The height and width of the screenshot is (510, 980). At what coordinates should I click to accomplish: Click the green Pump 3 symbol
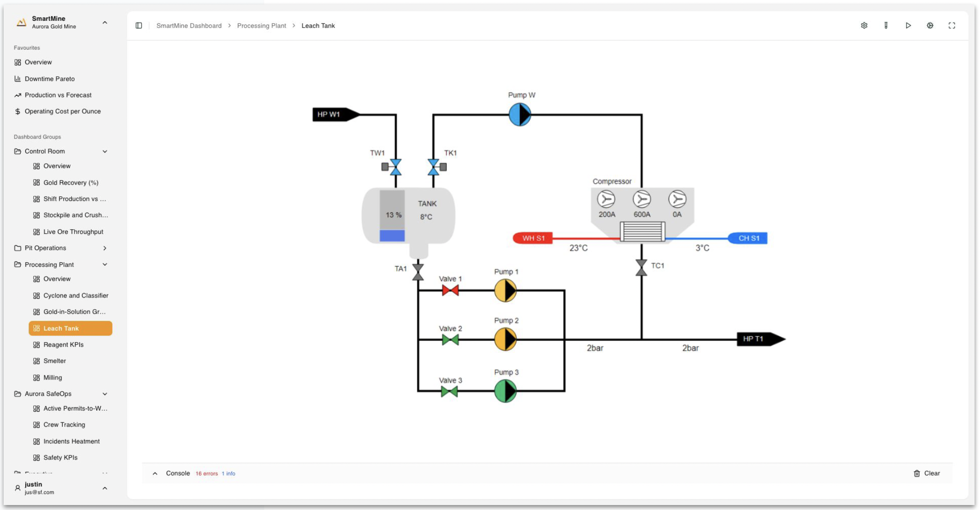[x=505, y=391]
